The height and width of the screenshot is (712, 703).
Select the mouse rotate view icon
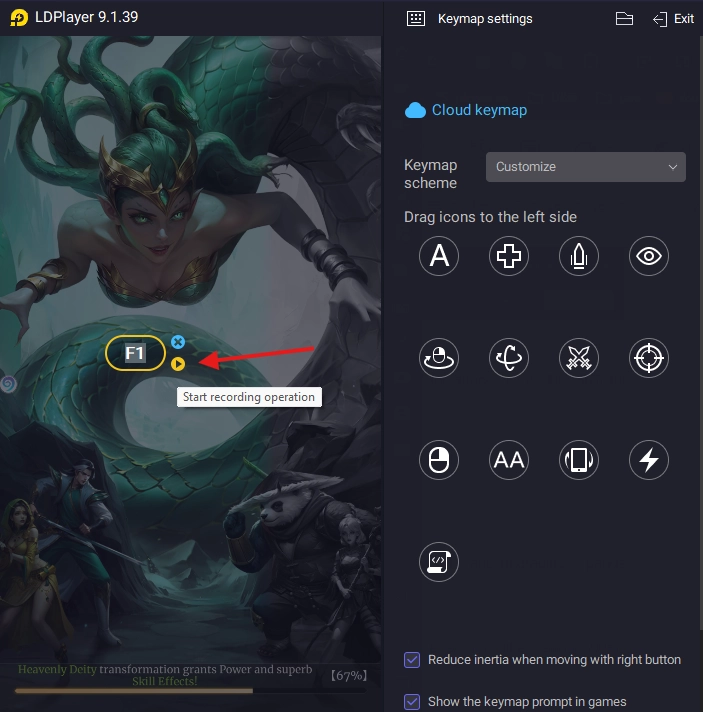[439, 358]
